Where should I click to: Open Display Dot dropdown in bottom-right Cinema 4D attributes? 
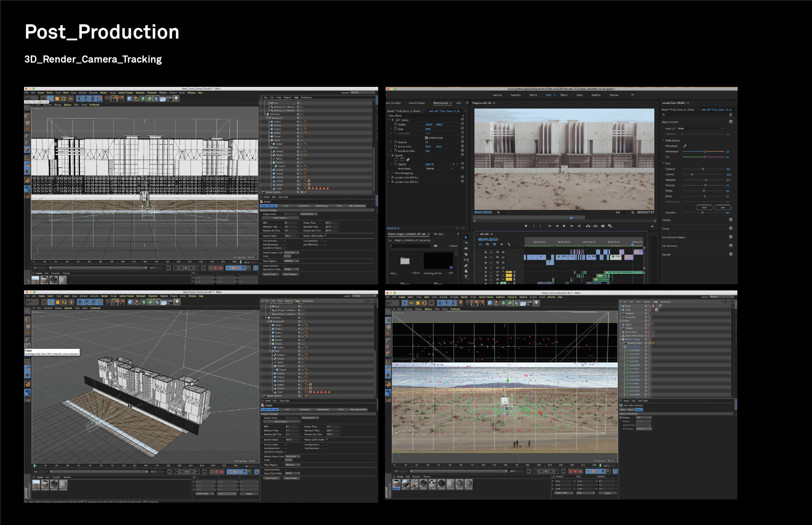(x=644, y=418)
